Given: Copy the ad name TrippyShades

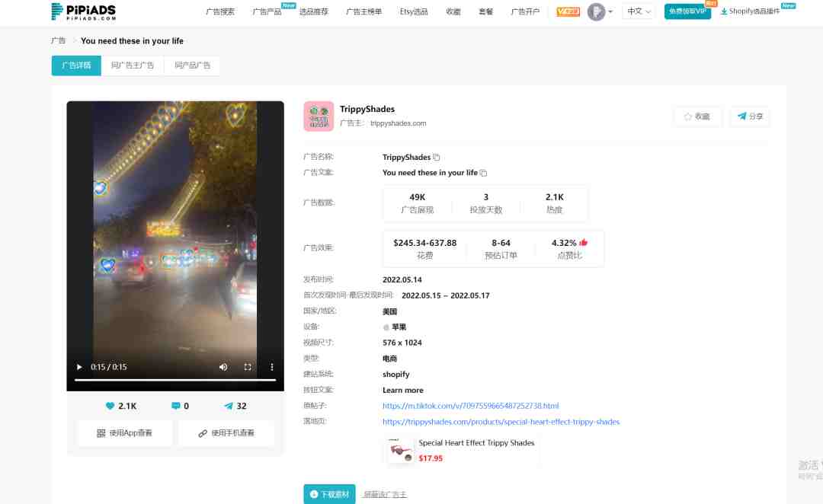Looking at the screenshot, I should tap(436, 158).
